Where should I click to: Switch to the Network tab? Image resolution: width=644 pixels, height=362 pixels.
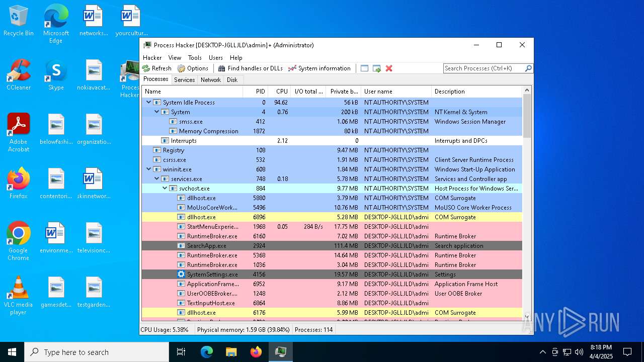point(210,80)
